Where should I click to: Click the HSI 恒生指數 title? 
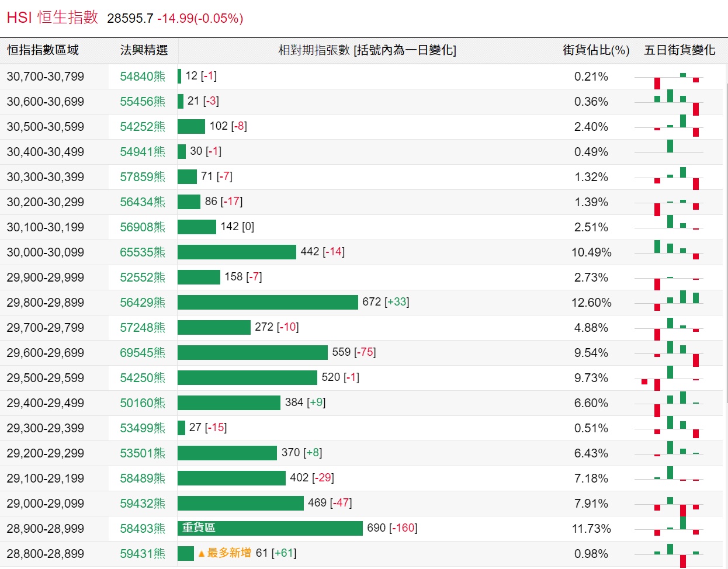point(53,18)
